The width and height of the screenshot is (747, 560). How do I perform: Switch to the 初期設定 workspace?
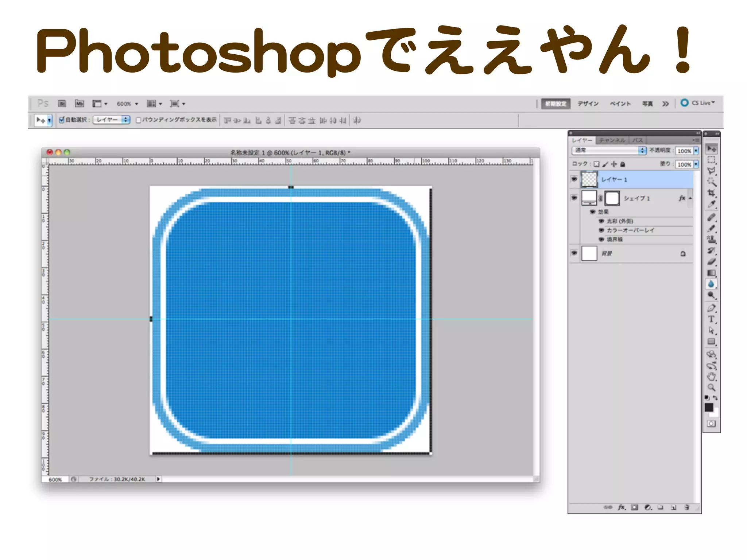555,104
